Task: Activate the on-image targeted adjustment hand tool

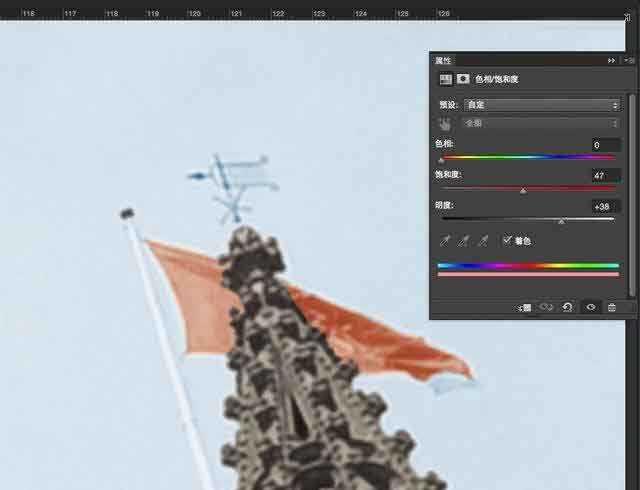Action: pyautogui.click(x=445, y=123)
